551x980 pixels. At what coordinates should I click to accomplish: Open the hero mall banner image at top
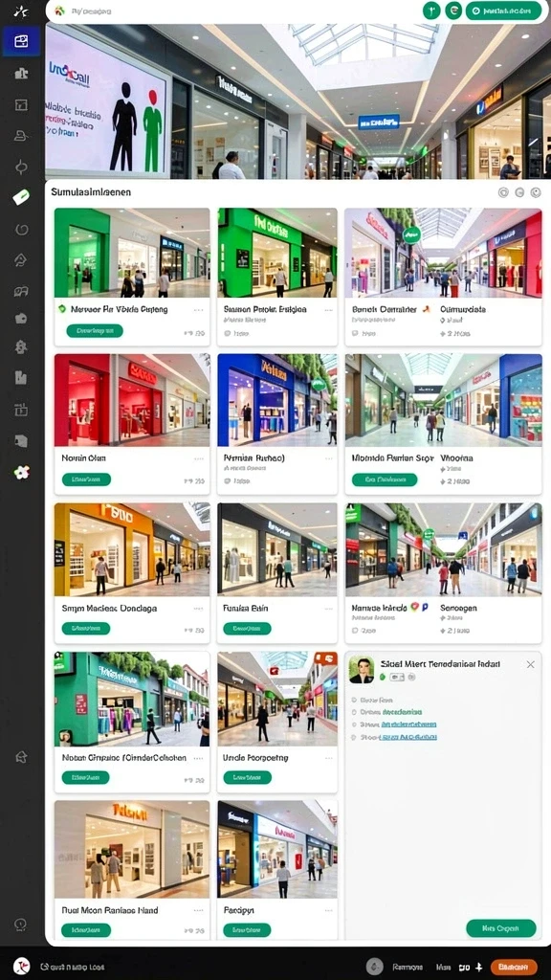tap(298, 101)
